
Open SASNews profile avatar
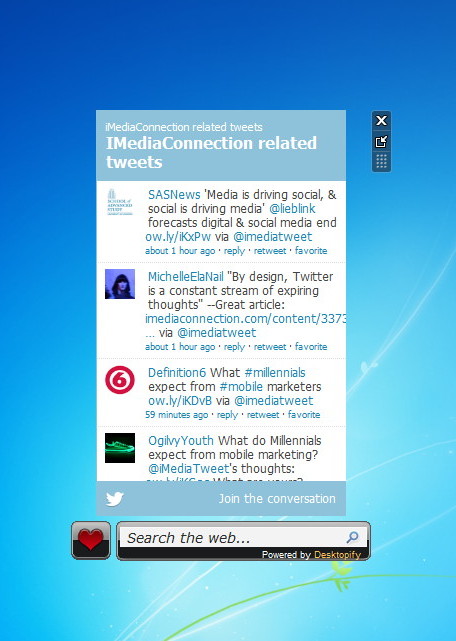pyautogui.click(x=120, y=202)
